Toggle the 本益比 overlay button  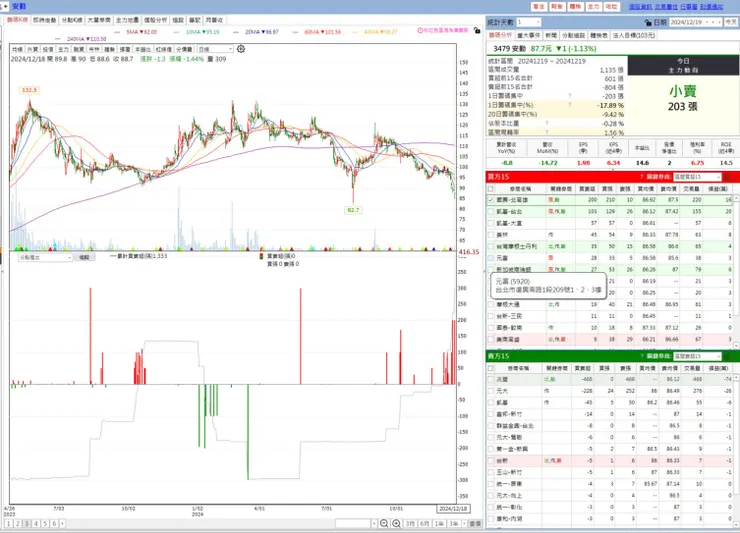tap(143, 49)
